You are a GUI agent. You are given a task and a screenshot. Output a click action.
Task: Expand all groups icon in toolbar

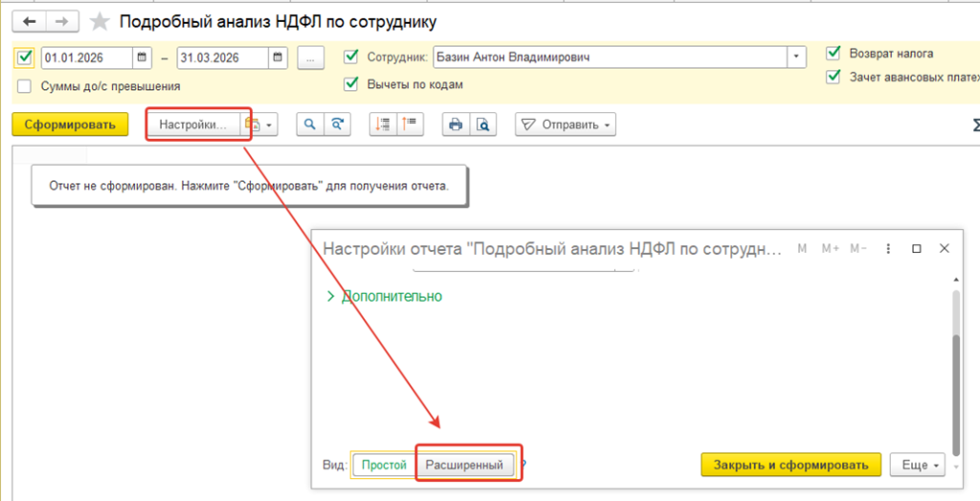[383, 125]
